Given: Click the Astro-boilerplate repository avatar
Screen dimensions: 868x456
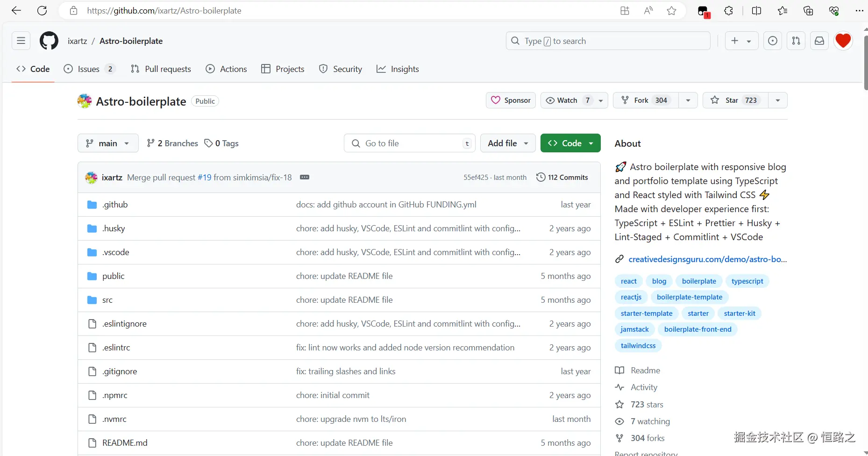Looking at the screenshot, I should [x=85, y=101].
